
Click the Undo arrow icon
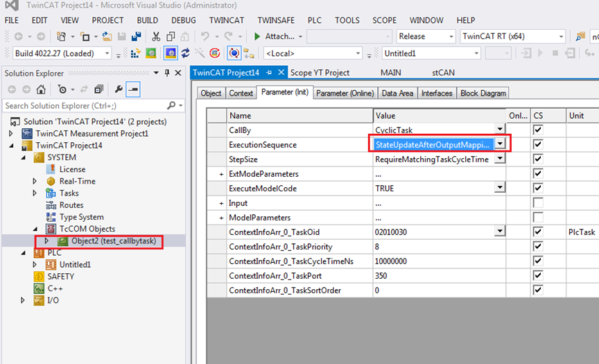(x=205, y=37)
